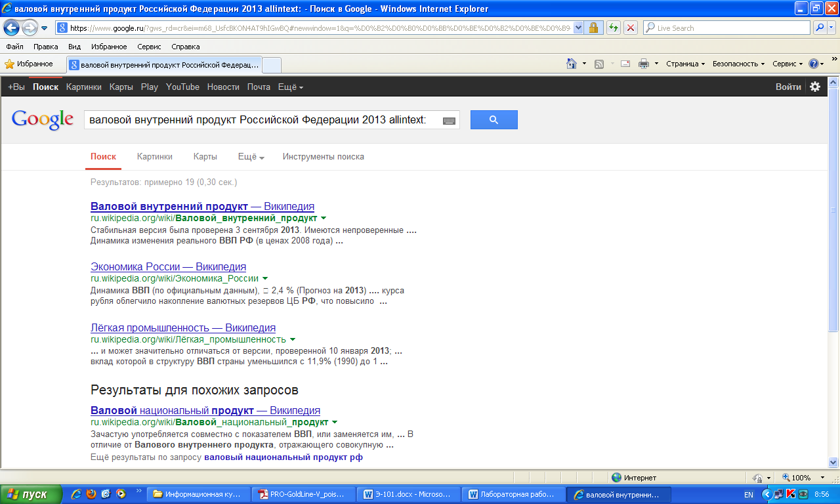The image size is (840, 504).
Task: Click the browser Back arrow button
Action: click(x=11, y=28)
